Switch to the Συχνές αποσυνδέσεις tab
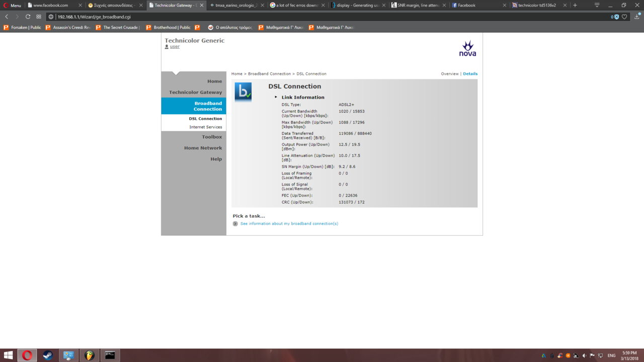This screenshot has width=644, height=362. pyautogui.click(x=115, y=6)
